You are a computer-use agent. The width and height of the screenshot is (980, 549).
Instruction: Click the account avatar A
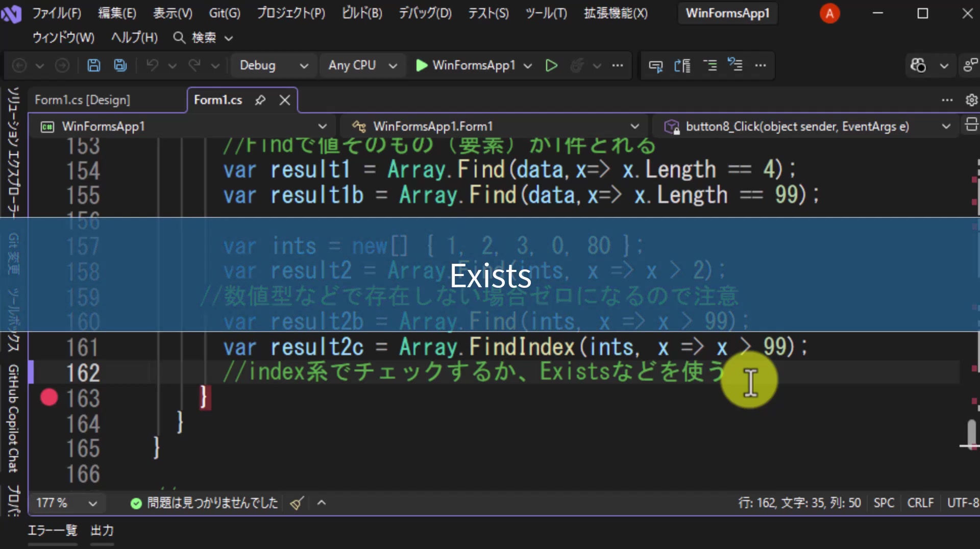point(829,13)
